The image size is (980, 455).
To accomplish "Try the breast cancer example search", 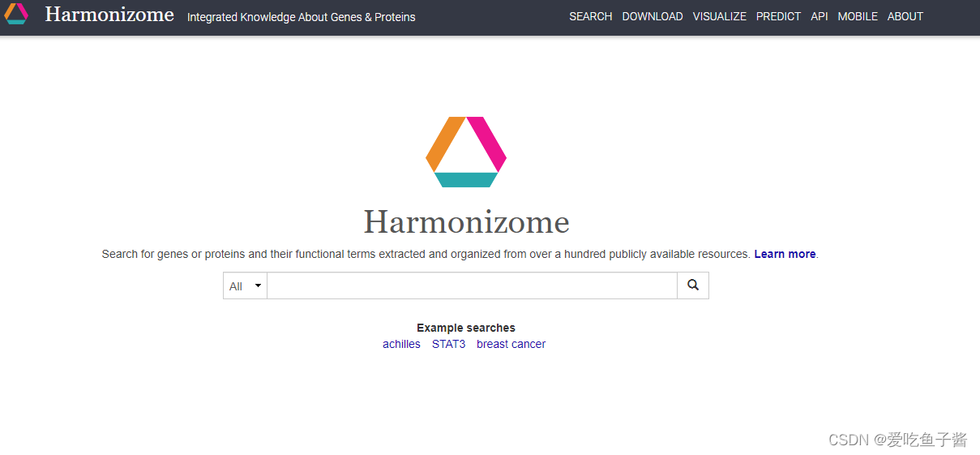I will pos(511,344).
